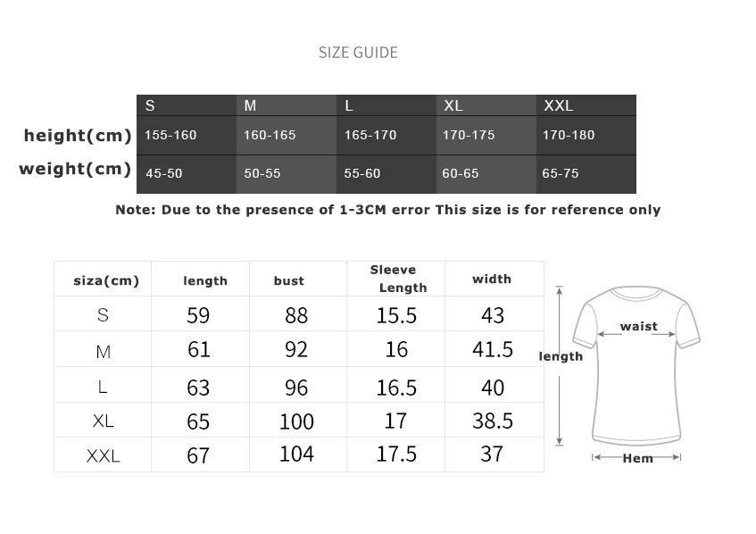
Task: Click the weight(cm) row label
Action: pyautogui.click(x=75, y=169)
